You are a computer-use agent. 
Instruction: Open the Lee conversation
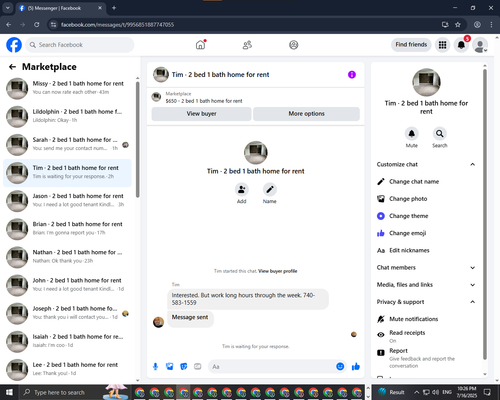point(67,370)
